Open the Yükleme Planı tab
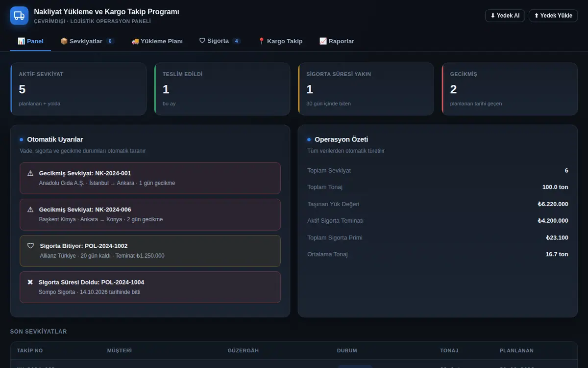 click(x=157, y=41)
